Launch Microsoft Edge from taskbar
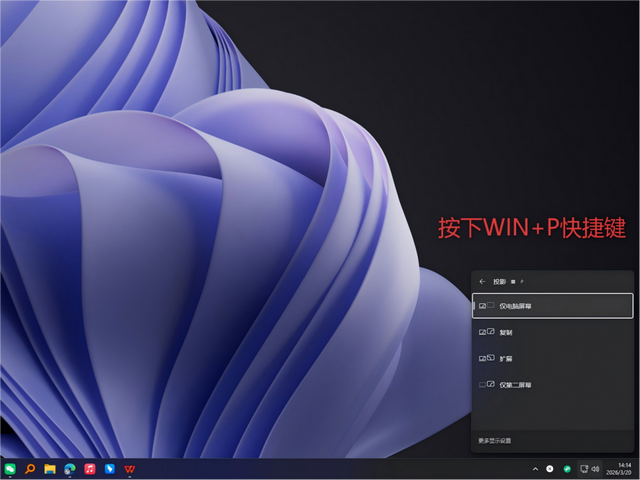Image resolution: width=640 pixels, height=480 pixels. (x=70, y=469)
